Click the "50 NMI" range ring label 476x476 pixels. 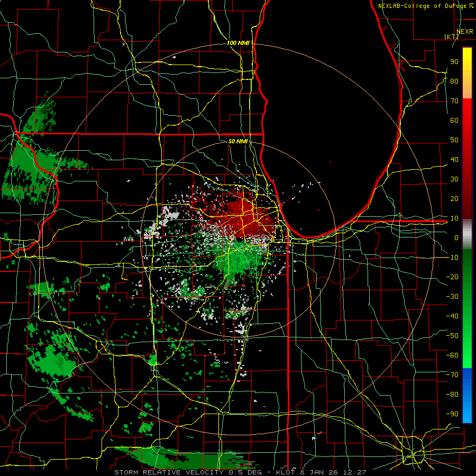[238, 141]
